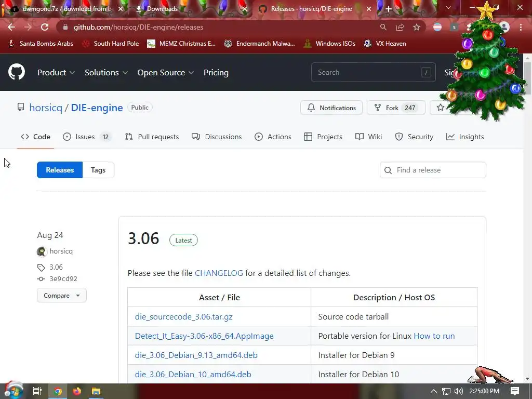Open the Wiki tab
This screenshot has height=399, width=532.
coord(368,137)
